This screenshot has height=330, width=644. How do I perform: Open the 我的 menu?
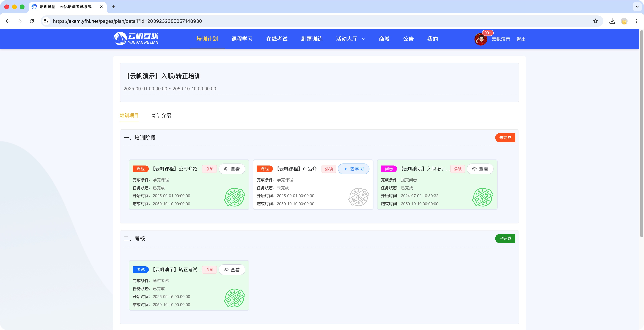click(433, 39)
